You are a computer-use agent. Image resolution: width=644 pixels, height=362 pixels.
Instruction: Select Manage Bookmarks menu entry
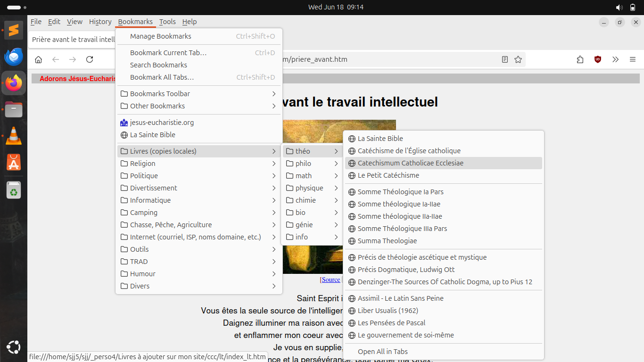(161, 36)
